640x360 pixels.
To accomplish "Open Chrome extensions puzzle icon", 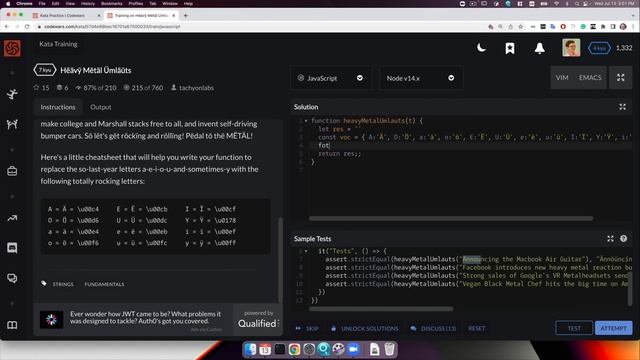I will pyautogui.click(x=603, y=27).
